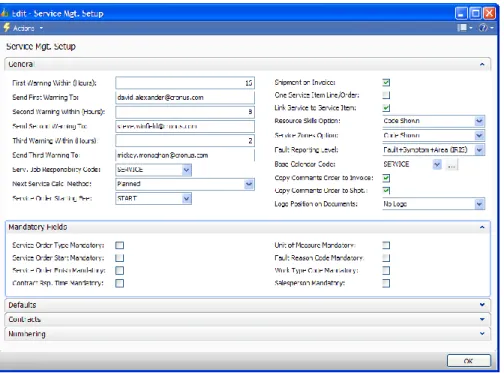Open Serv. Job Responsibility Code dropdown
Image resolution: width=504 pixels, height=373 pixels.
coord(187,170)
